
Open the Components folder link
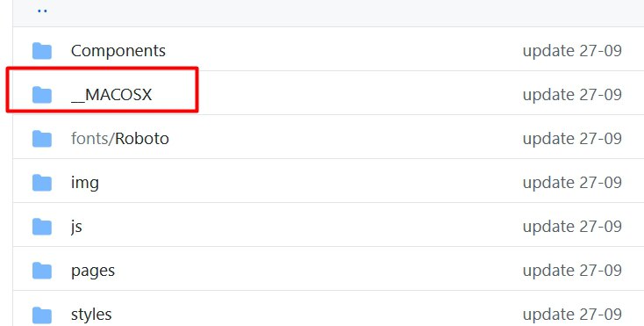click(118, 51)
